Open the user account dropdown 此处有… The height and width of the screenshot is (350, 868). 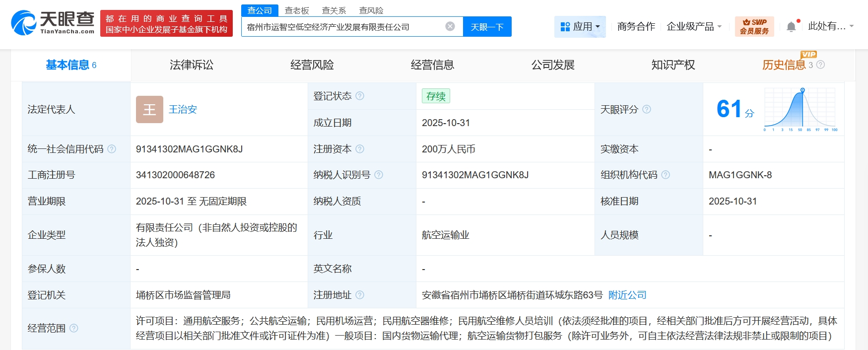pos(830,26)
